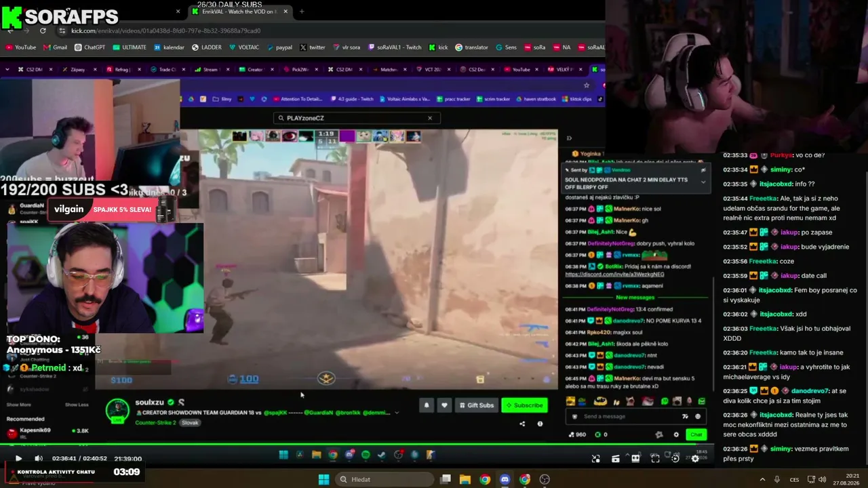
Task: Open Task View on taskbar
Action: coord(445,479)
